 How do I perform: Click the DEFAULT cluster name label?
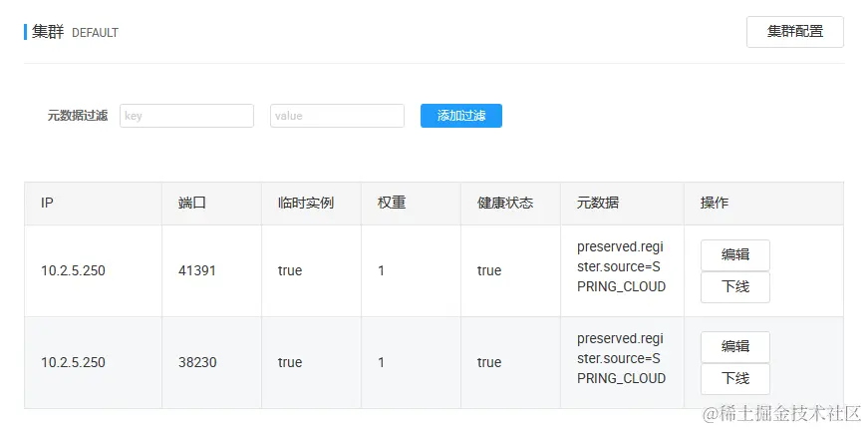tap(96, 33)
